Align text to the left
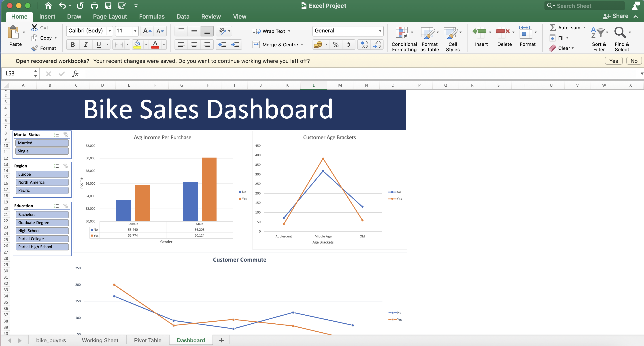This screenshot has height=346, width=644. 181,45
